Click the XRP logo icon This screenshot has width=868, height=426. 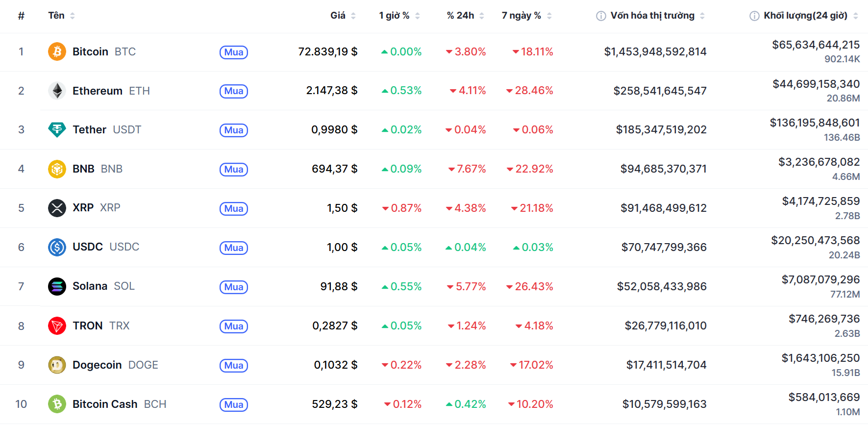[57, 208]
